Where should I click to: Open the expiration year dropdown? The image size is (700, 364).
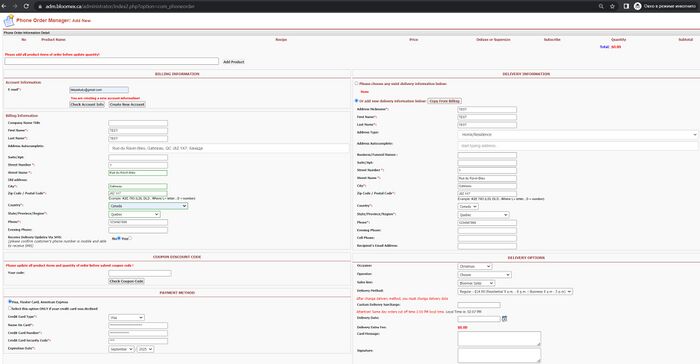146,349
